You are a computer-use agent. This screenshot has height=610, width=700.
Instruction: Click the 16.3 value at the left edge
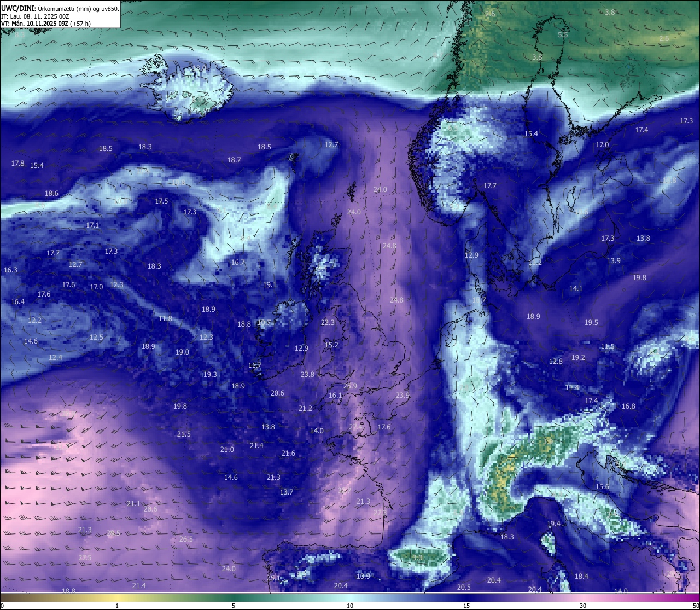[10, 270]
